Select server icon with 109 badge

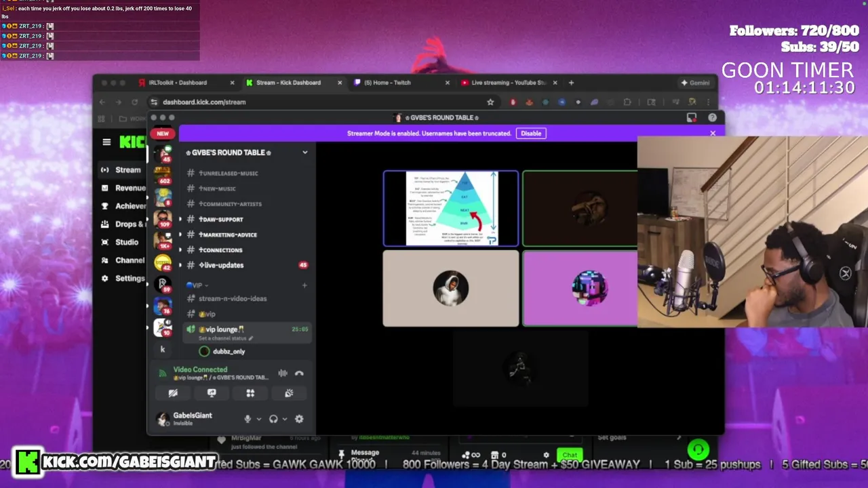click(163, 219)
